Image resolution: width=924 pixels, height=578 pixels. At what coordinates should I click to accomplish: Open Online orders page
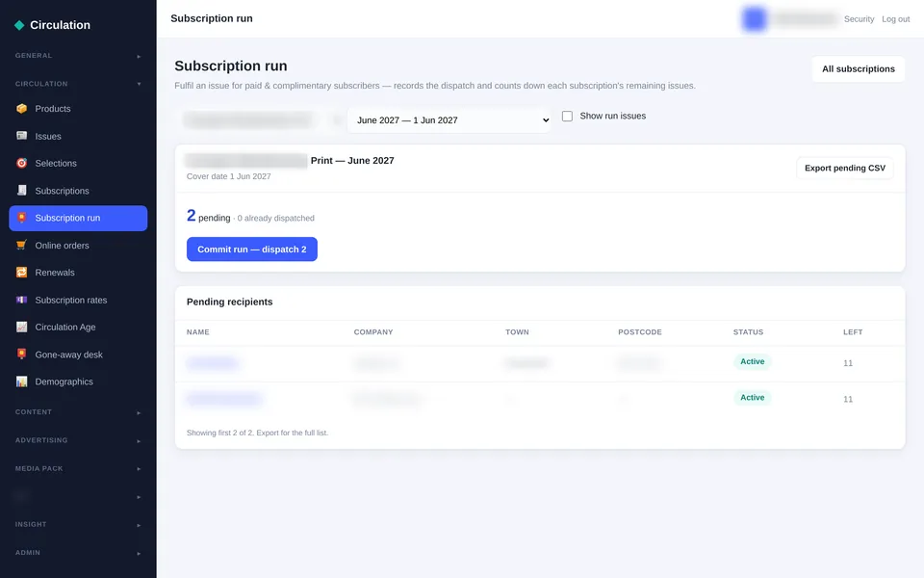pos(78,246)
